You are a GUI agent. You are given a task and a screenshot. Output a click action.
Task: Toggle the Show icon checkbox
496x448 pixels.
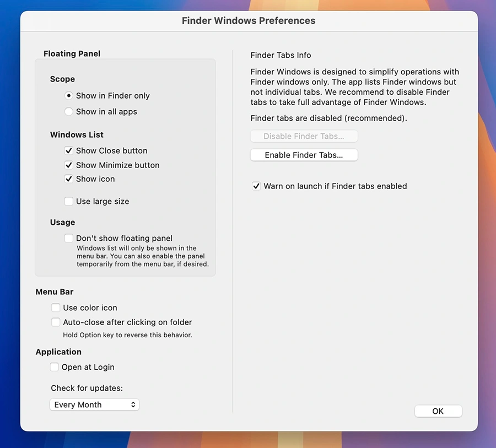pos(69,179)
